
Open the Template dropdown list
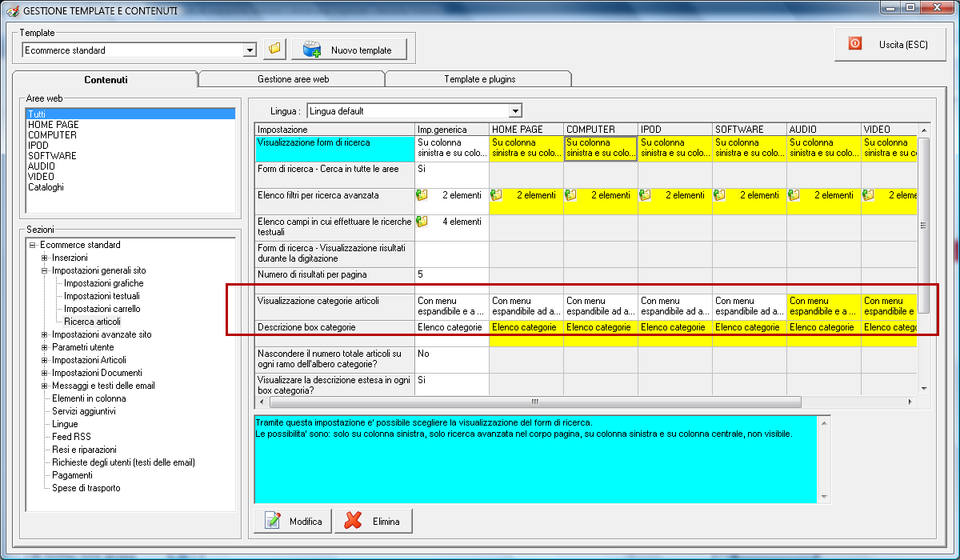tap(250, 50)
